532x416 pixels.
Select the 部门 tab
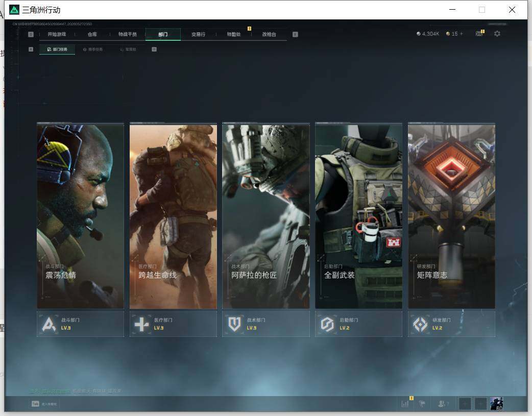click(x=163, y=34)
